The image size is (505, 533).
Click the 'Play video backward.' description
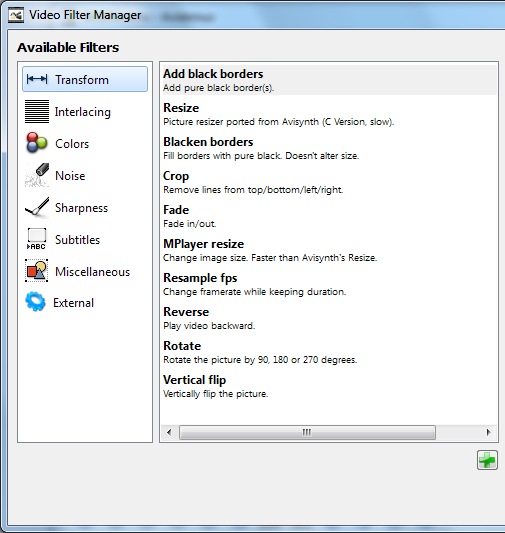click(x=209, y=326)
